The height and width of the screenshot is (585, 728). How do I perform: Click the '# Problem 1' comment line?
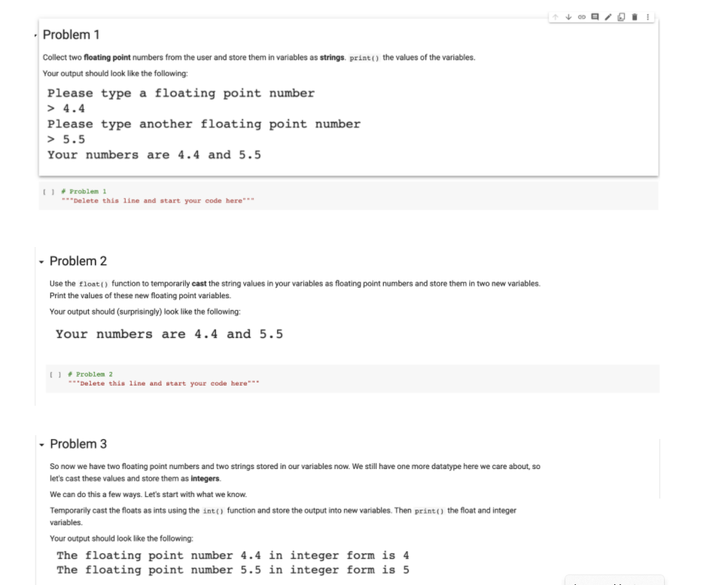pyautogui.click(x=84, y=192)
